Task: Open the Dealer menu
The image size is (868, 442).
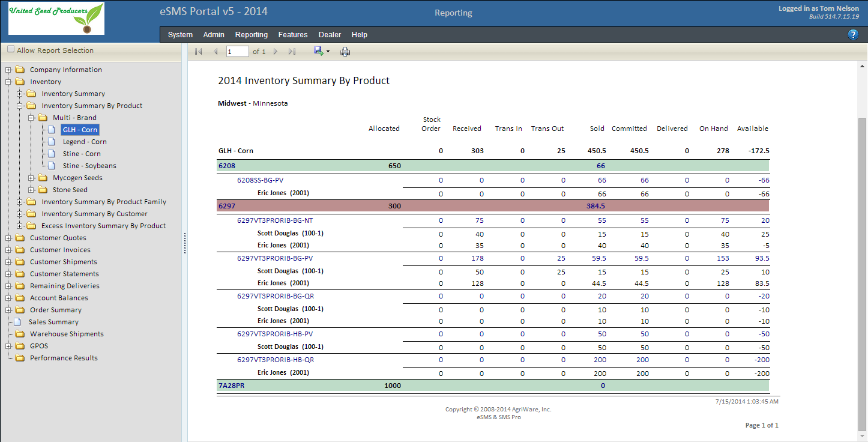Action: point(330,35)
